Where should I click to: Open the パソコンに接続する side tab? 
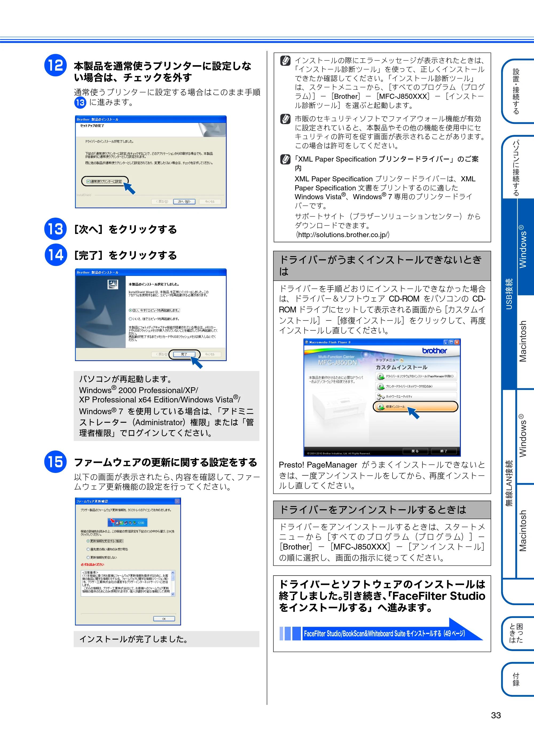(517, 167)
